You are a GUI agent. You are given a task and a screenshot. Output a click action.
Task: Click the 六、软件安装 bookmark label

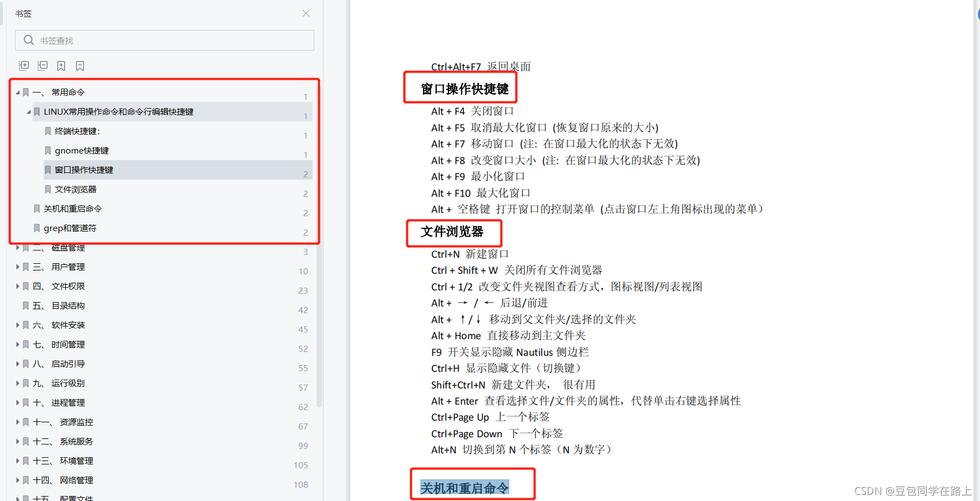[59, 325]
